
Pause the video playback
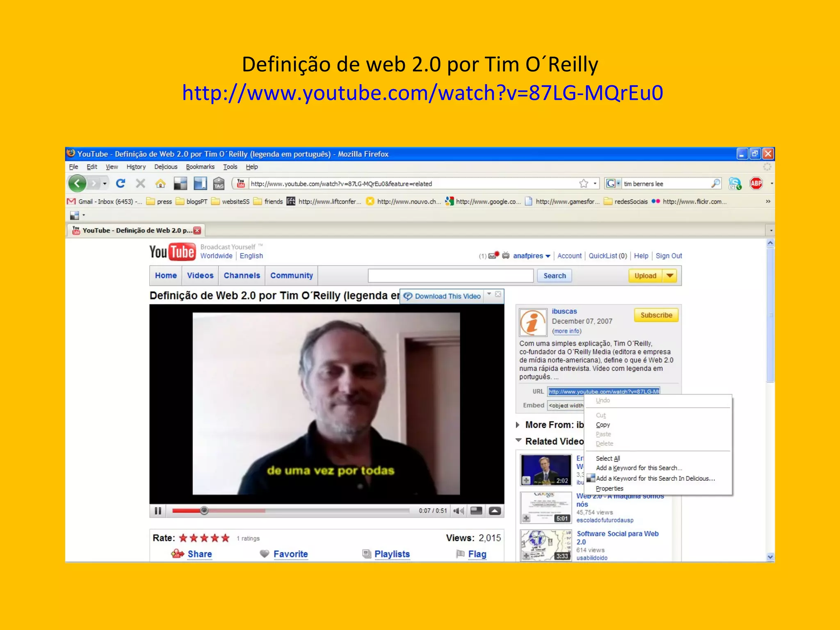(x=158, y=511)
